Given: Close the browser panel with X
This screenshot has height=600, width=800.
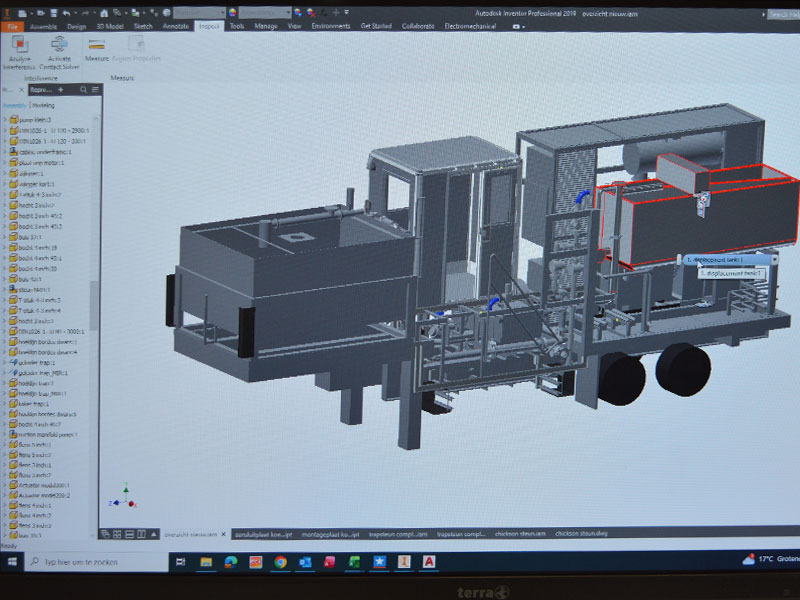Looking at the screenshot, I should point(21,90).
